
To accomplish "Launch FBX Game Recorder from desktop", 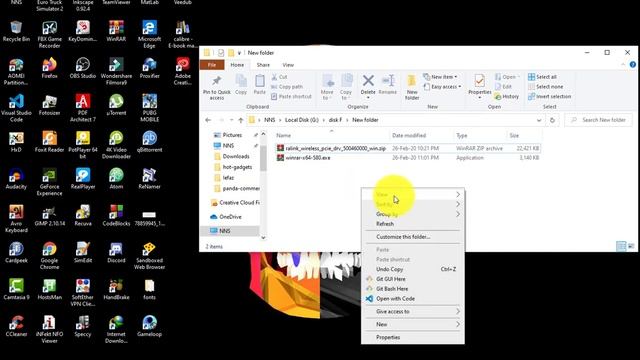I will click(49, 34).
